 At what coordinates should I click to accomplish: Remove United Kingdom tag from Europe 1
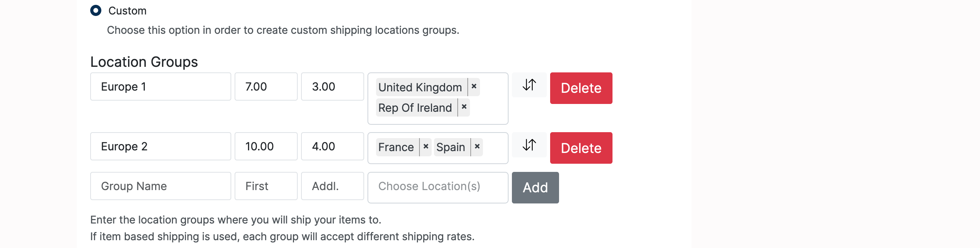pos(474,87)
